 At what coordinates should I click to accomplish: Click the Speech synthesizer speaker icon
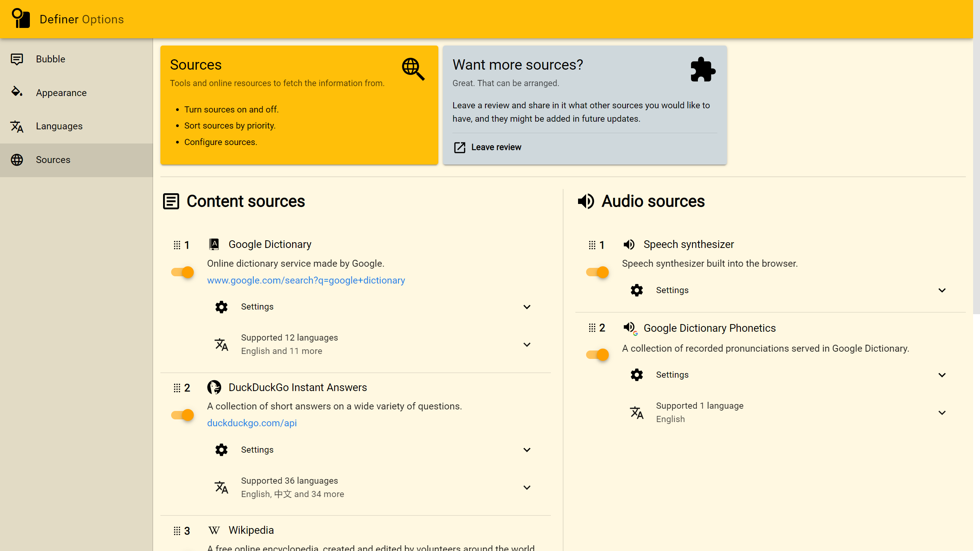point(629,245)
